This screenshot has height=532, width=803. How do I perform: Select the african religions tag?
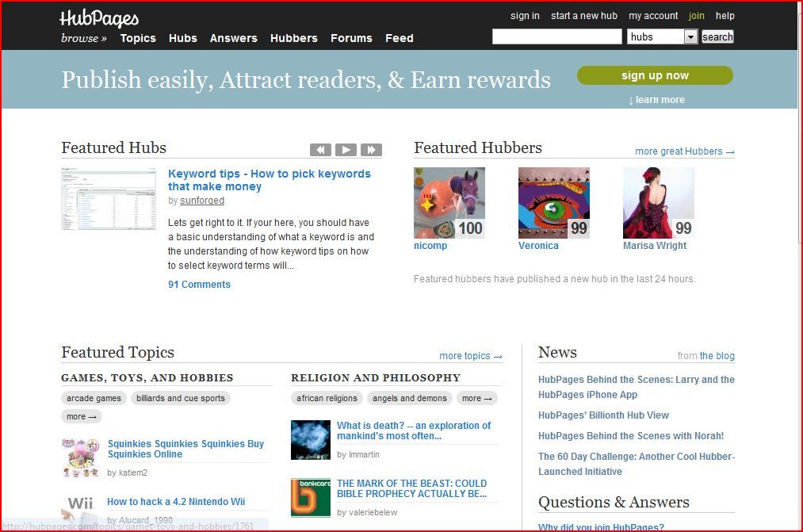point(327,398)
